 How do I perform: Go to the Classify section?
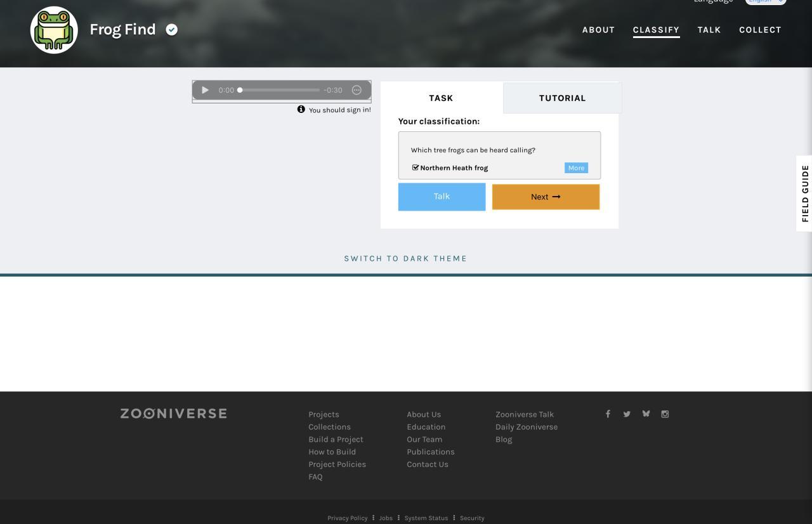tap(656, 30)
